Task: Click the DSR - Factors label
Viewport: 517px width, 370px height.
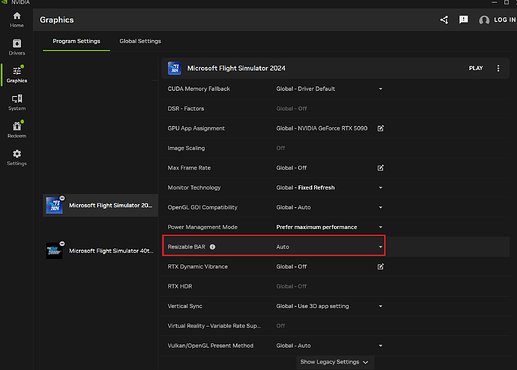Action: 186,109
